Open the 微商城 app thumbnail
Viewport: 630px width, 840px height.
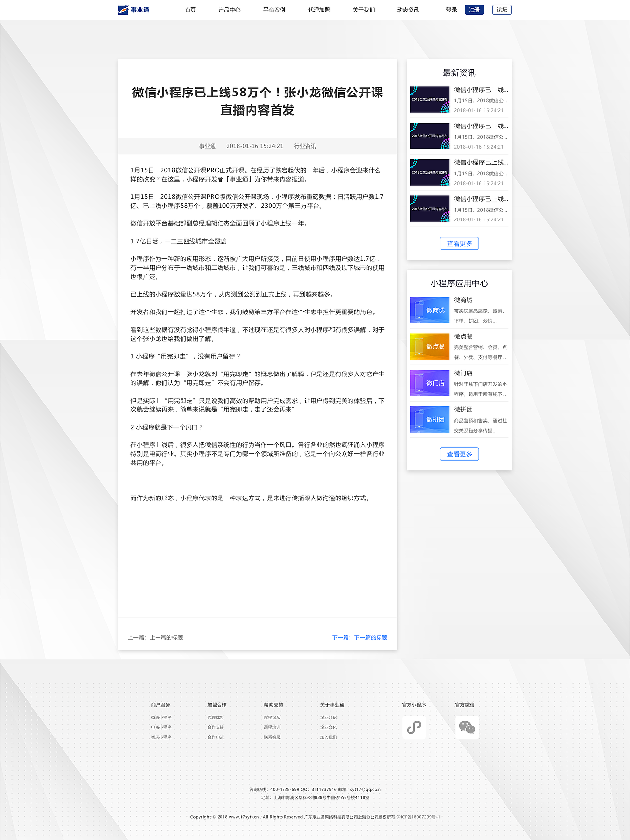pyautogui.click(x=430, y=310)
